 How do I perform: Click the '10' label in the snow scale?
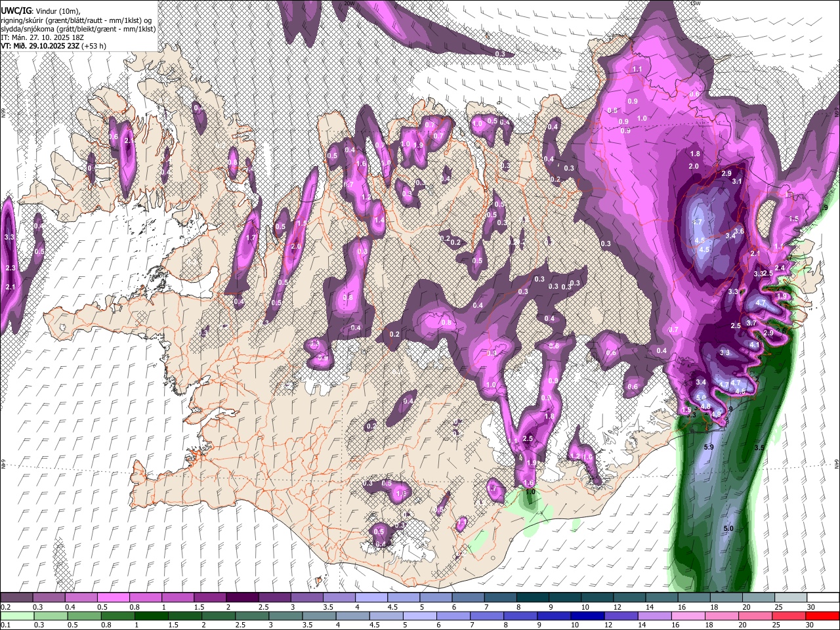click(585, 607)
